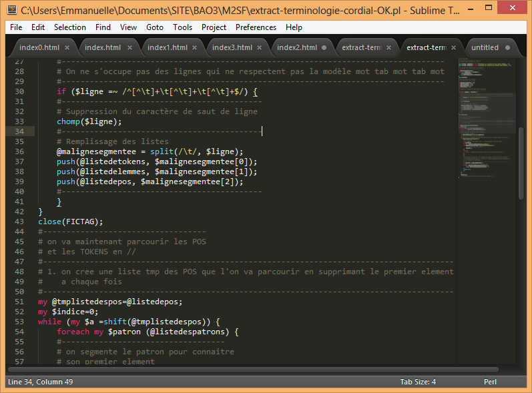The height and width of the screenshot is (393, 532).
Task: Open the Find menu
Action: click(x=103, y=27)
